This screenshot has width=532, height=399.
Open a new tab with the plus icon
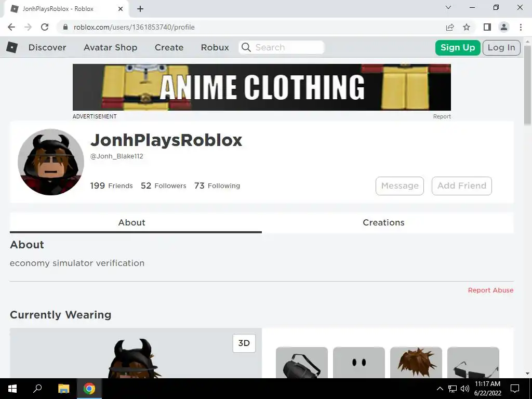[x=140, y=9]
